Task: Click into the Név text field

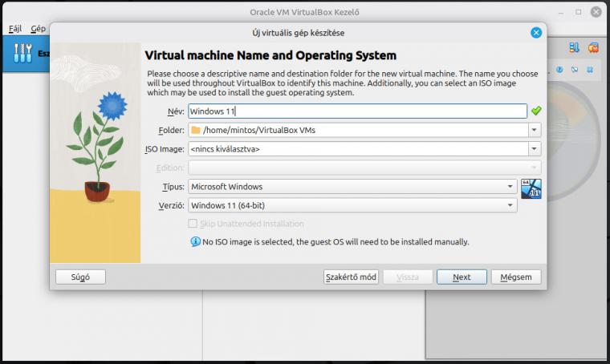Action: pos(357,111)
